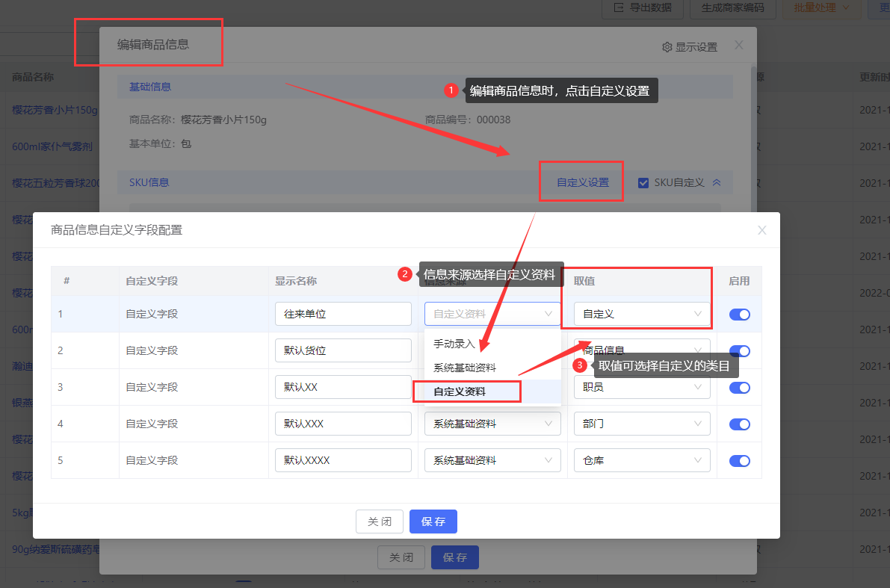The height and width of the screenshot is (588, 890).
Task: Edit the 默认XX display name field
Action: (343, 387)
